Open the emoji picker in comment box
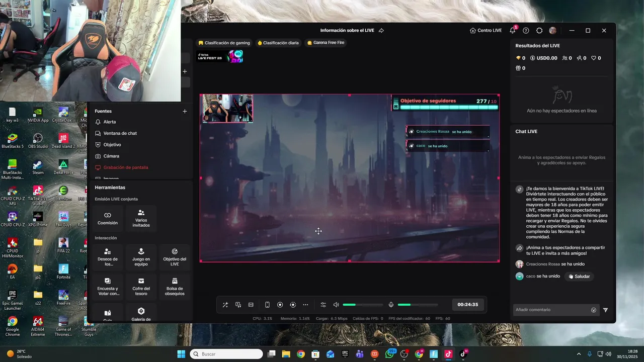The height and width of the screenshot is (362, 644). point(594,310)
